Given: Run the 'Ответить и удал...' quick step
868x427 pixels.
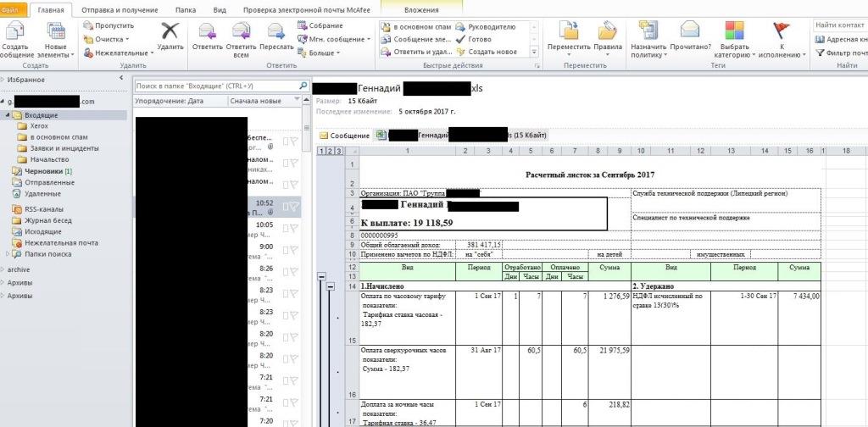Looking at the screenshot, I should click(415, 52).
